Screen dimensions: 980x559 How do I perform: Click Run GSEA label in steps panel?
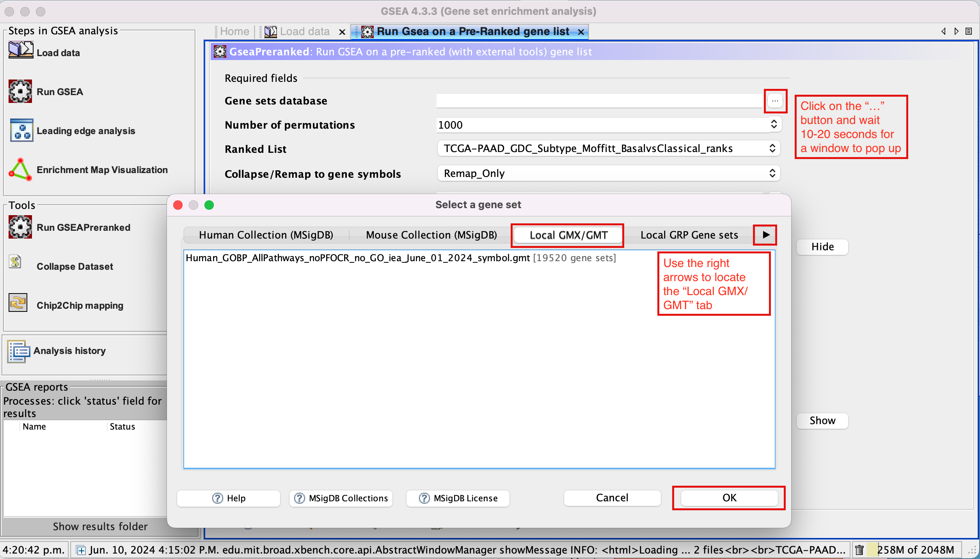click(x=60, y=92)
